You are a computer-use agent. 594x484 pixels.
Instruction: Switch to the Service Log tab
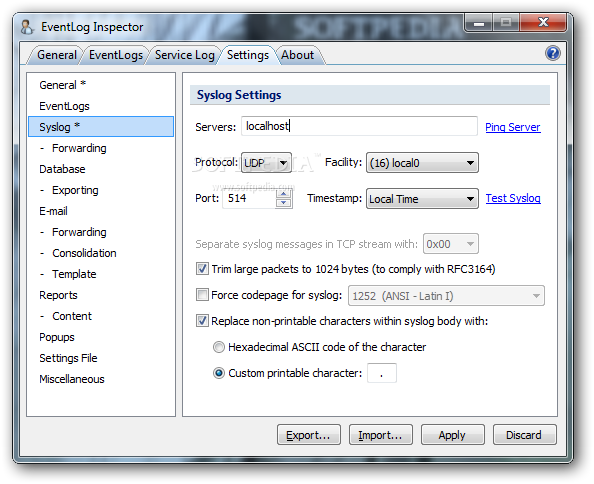pyautogui.click(x=184, y=55)
